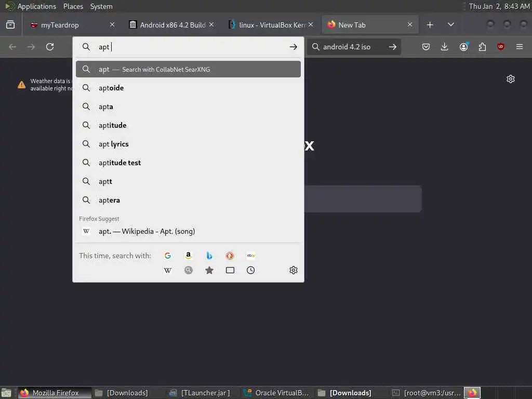532x399 pixels.
Task: Choose the apt lyrics suggestion
Action: click(x=188, y=144)
